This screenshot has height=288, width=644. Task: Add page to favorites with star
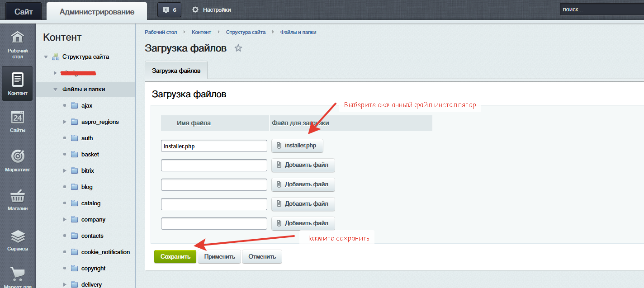tap(238, 48)
